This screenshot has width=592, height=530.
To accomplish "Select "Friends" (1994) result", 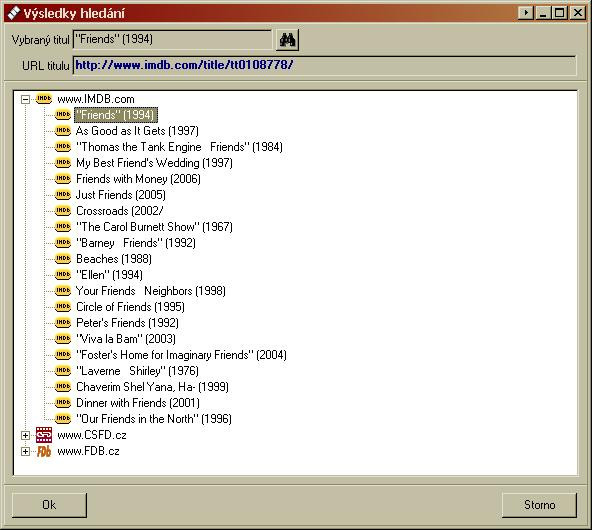I will [115, 115].
